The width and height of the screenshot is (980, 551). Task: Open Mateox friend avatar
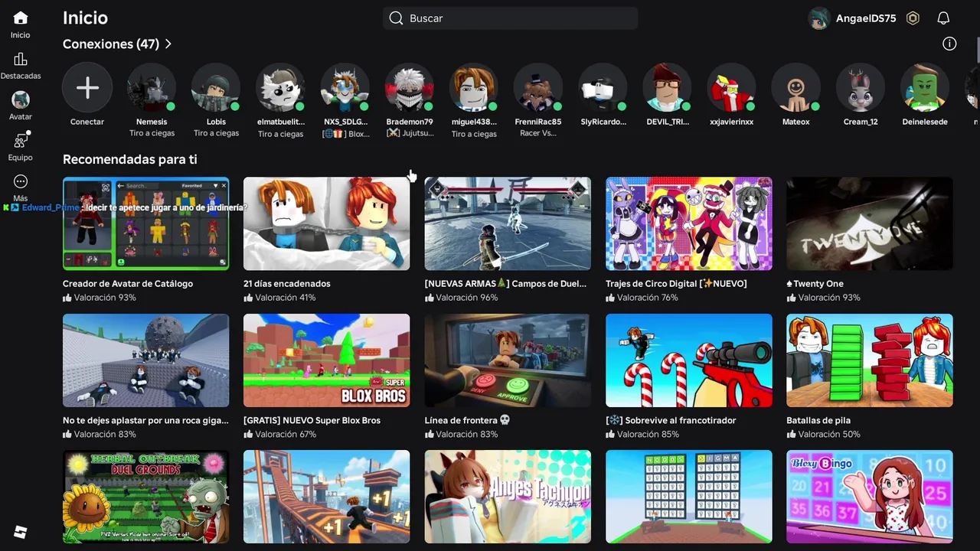point(796,87)
